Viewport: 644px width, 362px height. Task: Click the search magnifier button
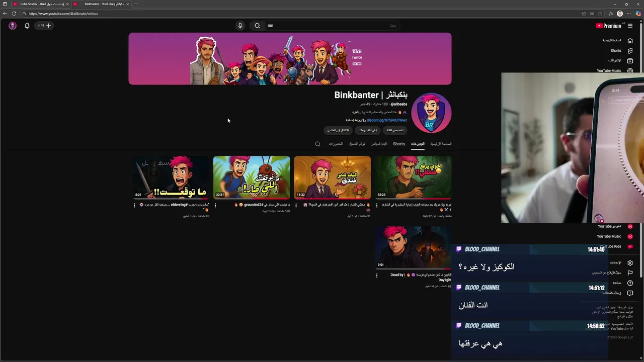click(x=257, y=26)
